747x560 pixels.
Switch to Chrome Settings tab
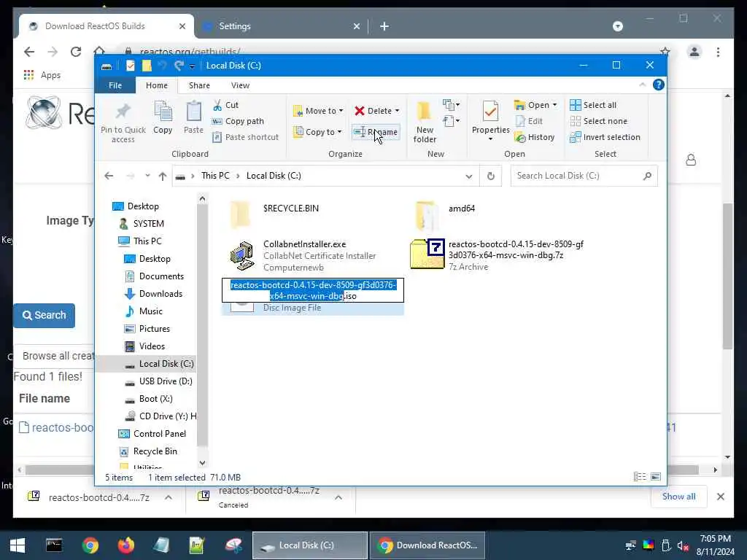click(281, 26)
